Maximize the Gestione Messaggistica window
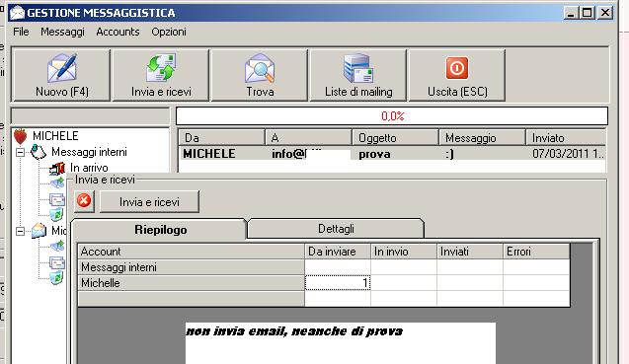 click(x=587, y=13)
